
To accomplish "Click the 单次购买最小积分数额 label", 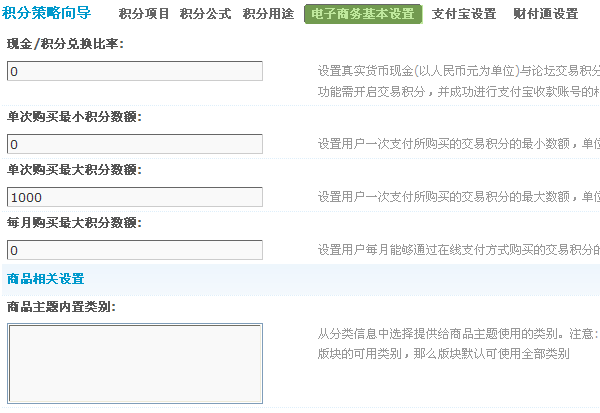I will click(74, 117).
